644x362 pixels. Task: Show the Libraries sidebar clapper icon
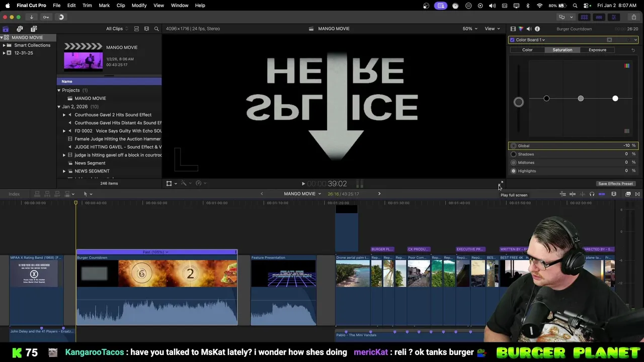click(6, 29)
